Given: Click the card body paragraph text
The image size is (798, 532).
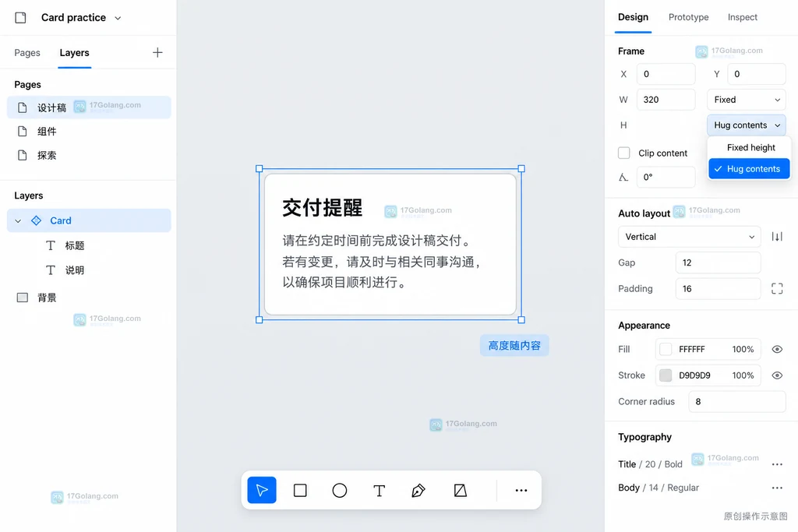Looking at the screenshot, I should [x=382, y=262].
